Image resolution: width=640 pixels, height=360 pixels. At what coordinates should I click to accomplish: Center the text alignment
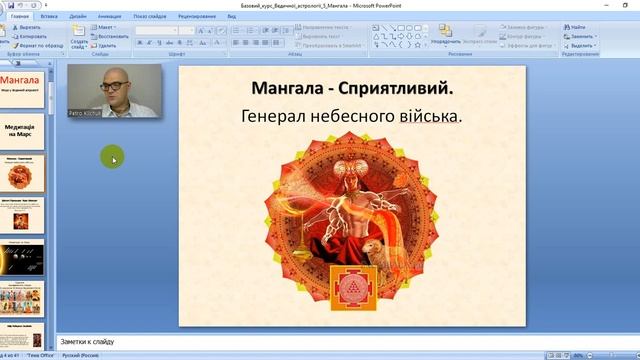pos(246,42)
